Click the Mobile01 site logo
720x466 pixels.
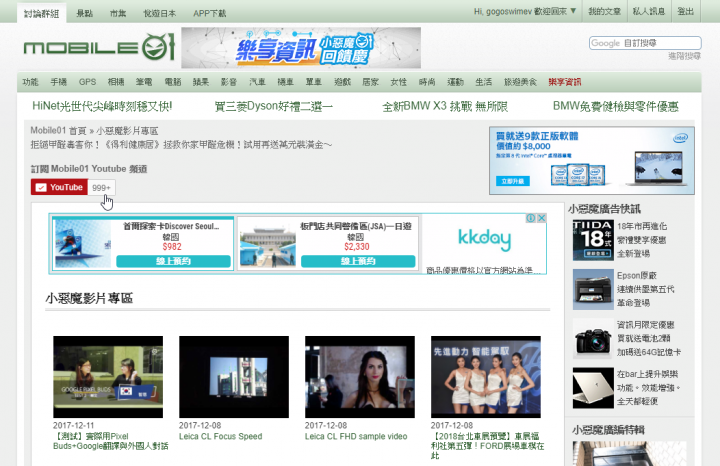click(99, 47)
